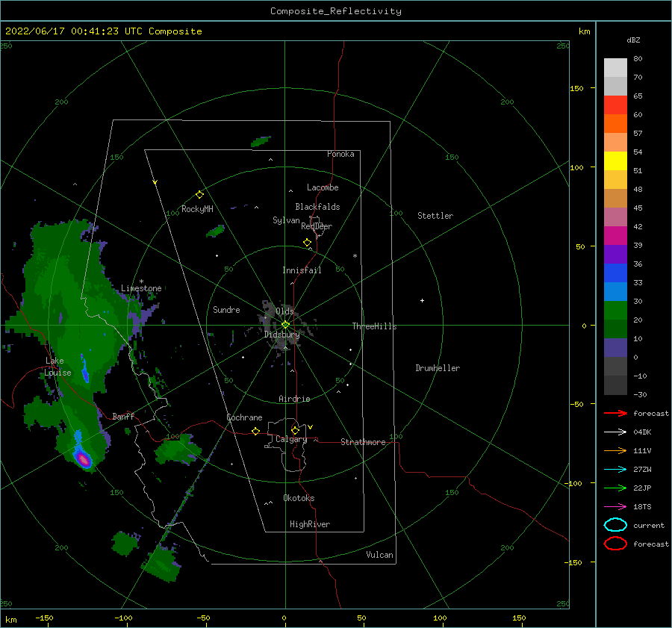Click the cyan 'current' ellipse legend icon
672x628 pixels.
point(615,525)
